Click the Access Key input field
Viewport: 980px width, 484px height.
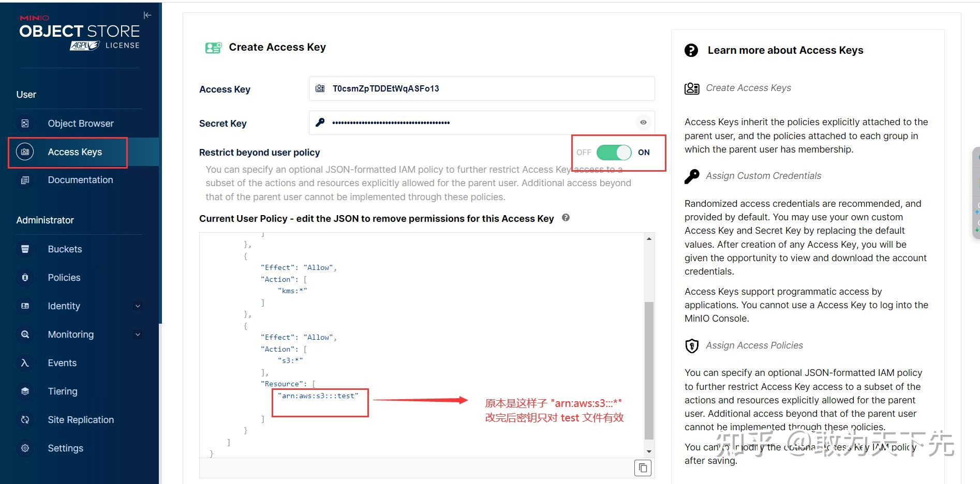click(486, 89)
